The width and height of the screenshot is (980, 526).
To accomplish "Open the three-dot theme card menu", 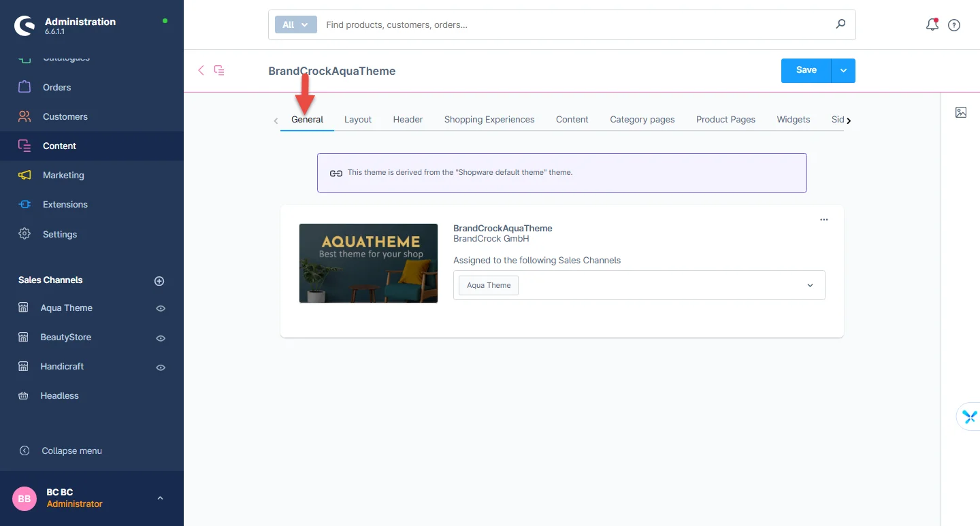I will click(823, 220).
